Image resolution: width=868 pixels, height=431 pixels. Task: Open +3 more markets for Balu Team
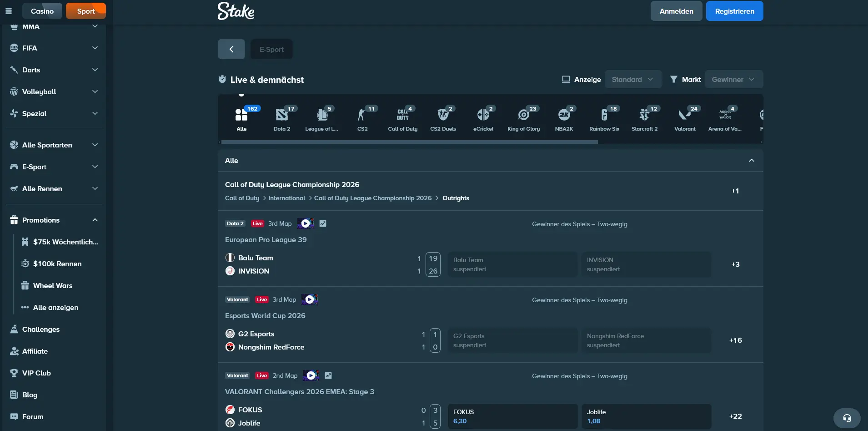[x=735, y=264]
